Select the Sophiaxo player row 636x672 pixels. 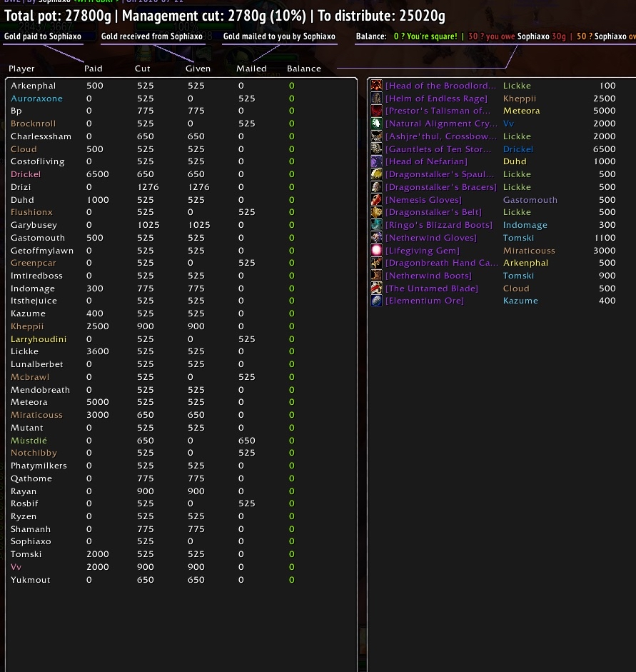coord(181,541)
